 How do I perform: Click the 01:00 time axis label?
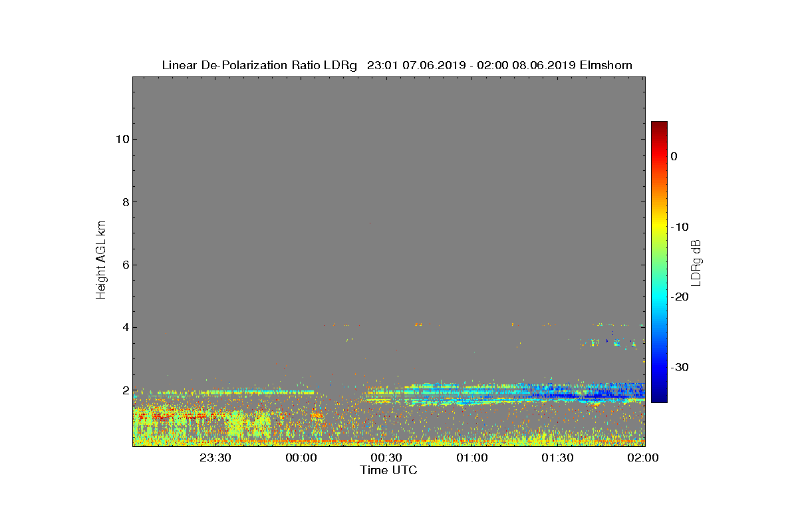(472, 458)
